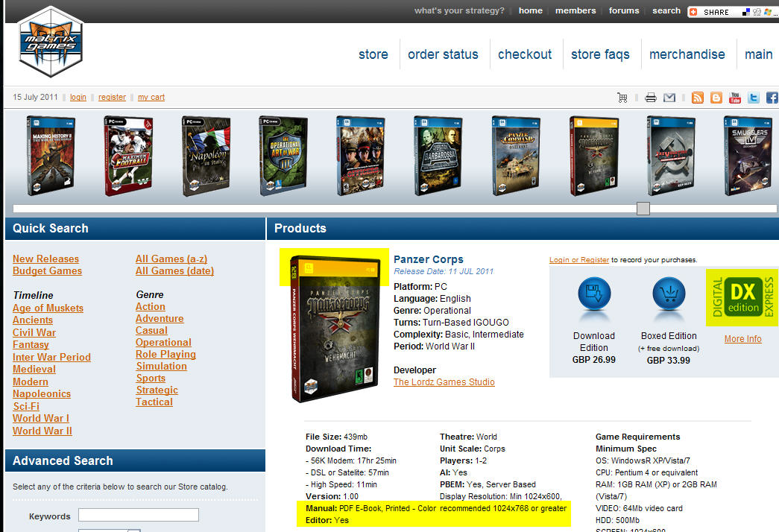Click the Panzer Corps product title

(x=428, y=259)
